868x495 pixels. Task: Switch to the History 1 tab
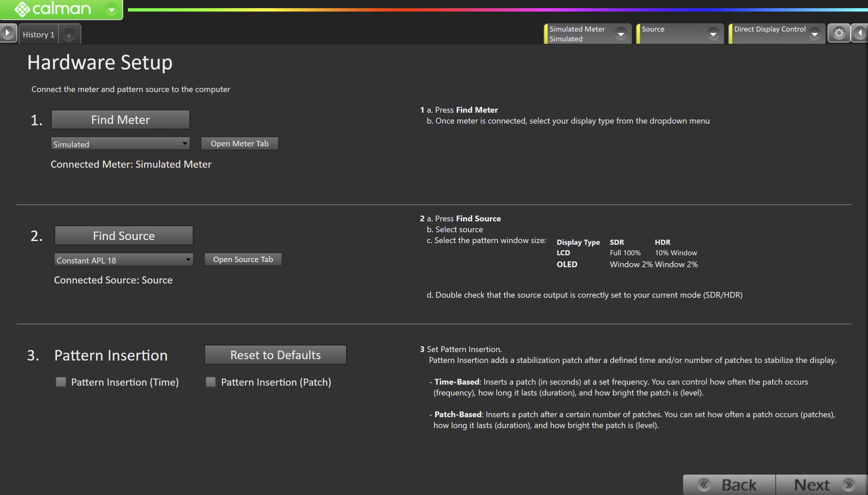(38, 35)
